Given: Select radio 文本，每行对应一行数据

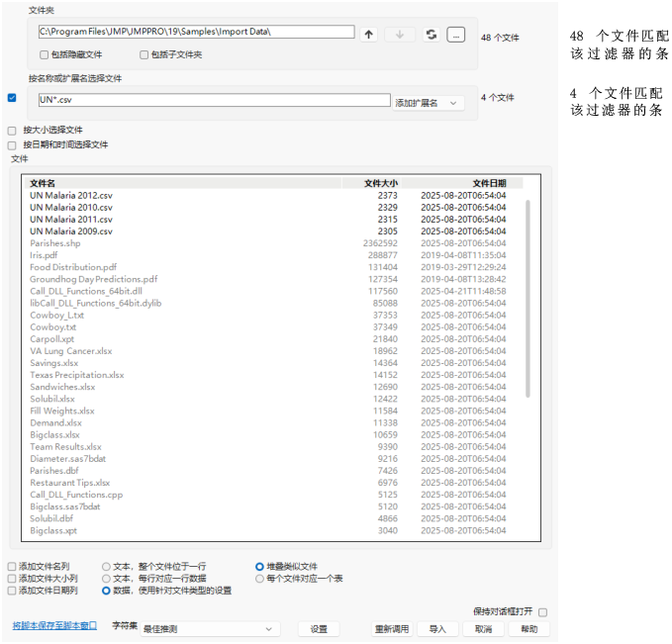Looking at the screenshot, I should (106, 579).
